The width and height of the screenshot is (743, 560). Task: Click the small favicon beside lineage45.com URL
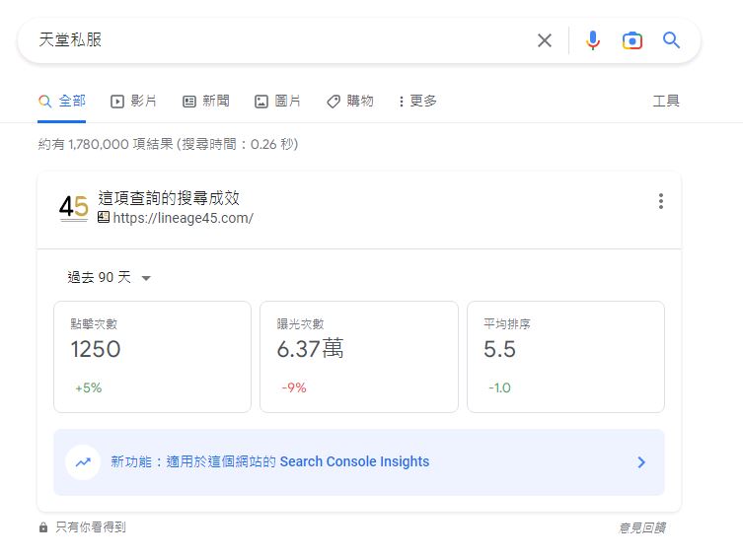pyautogui.click(x=104, y=217)
